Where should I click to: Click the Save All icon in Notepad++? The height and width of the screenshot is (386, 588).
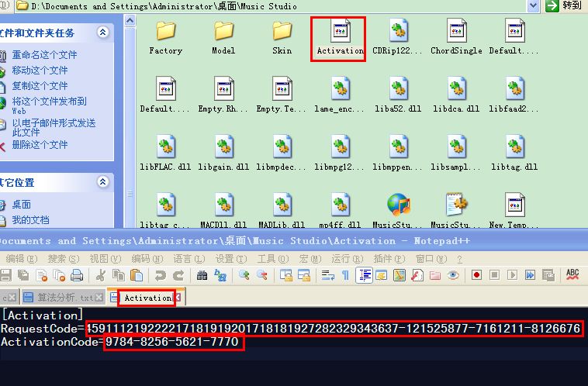pyautogui.click(x=23, y=275)
